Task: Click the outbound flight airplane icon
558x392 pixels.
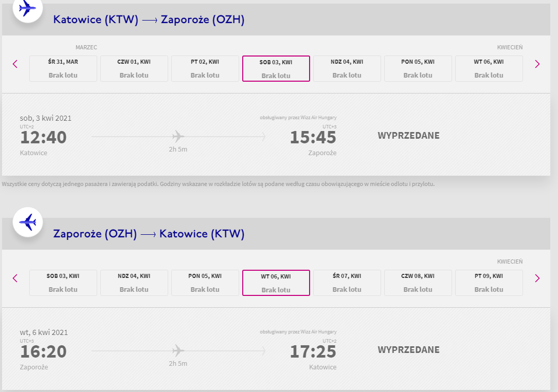Action: coord(28,8)
